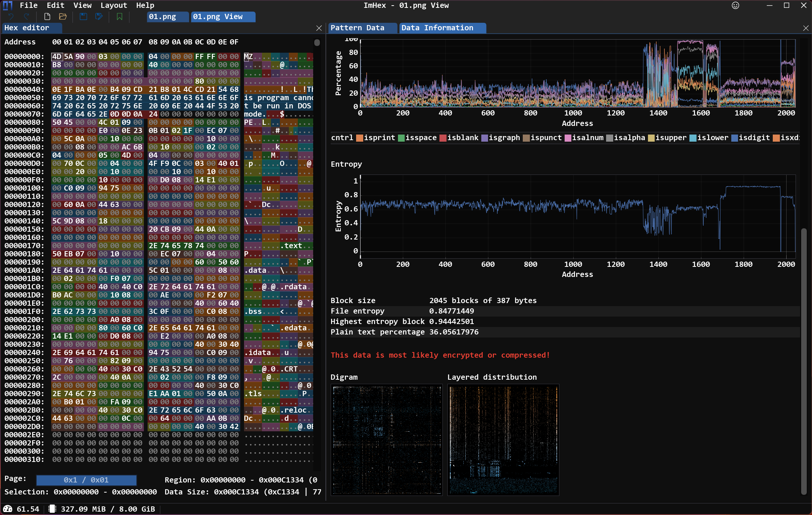This screenshot has width=812, height=515.
Task: Toggle the isprint series in the legend
Action: click(x=379, y=138)
